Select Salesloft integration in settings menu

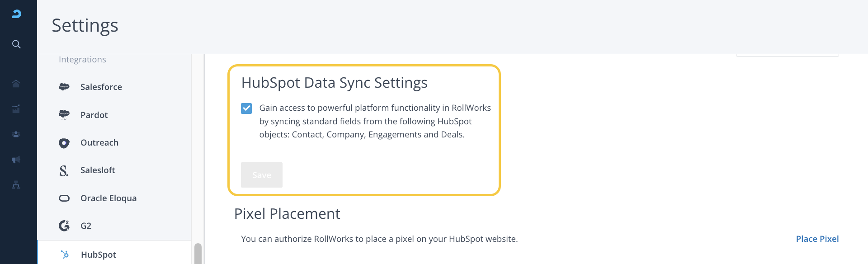tap(98, 170)
